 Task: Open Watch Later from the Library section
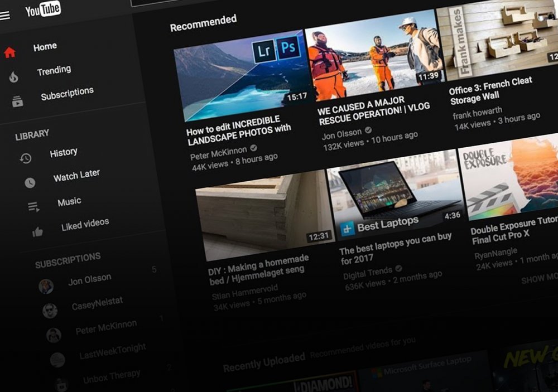click(76, 175)
